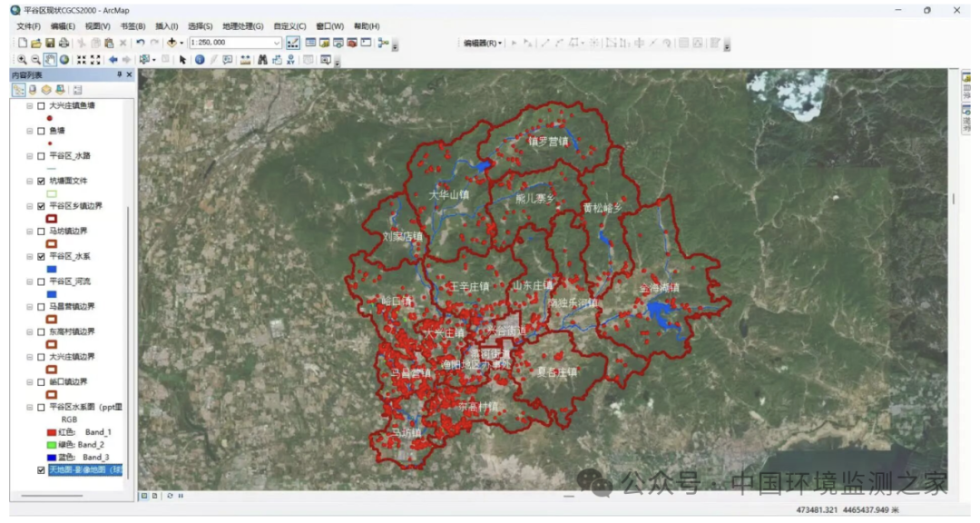Open the 自定义(C) menu
The width and height of the screenshot is (980, 523).
[x=290, y=26]
